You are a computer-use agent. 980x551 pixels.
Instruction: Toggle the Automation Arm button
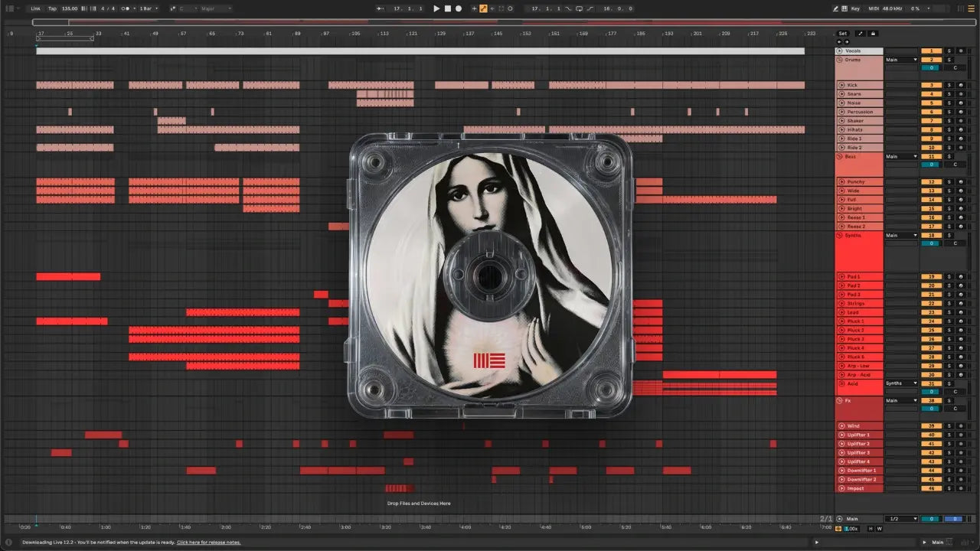coord(483,8)
